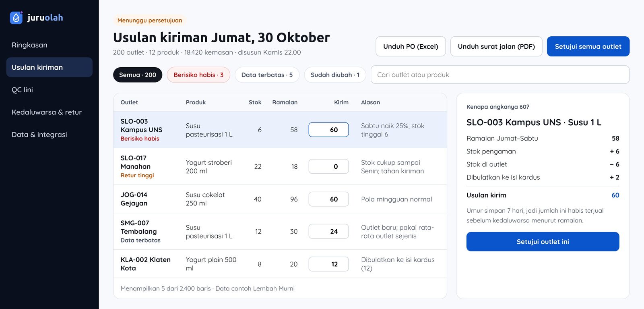644x309 pixels.
Task: Download PO as Excel
Action: (x=411, y=46)
